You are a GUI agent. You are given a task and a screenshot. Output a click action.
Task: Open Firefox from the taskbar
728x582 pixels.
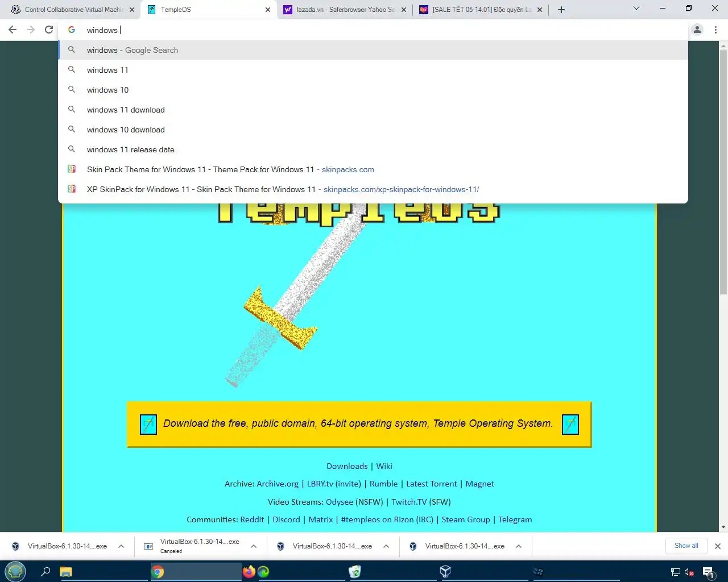pyautogui.click(x=249, y=572)
